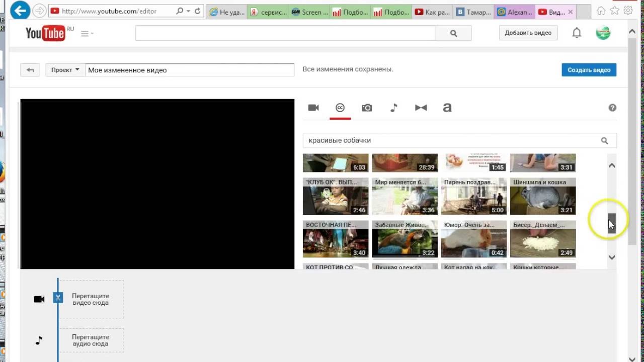The image size is (644, 362).
Task: Click the video list scrollbar handle
Action: coord(612,222)
